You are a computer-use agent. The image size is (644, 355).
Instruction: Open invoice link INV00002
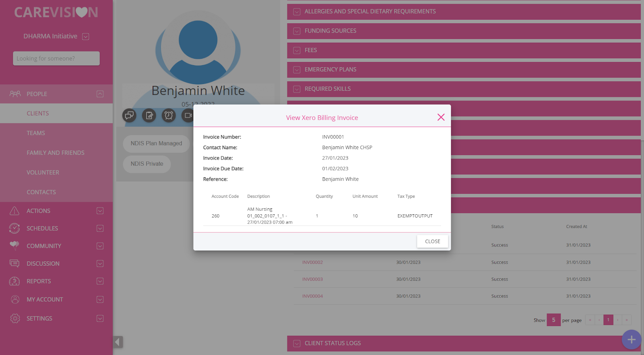312,262
